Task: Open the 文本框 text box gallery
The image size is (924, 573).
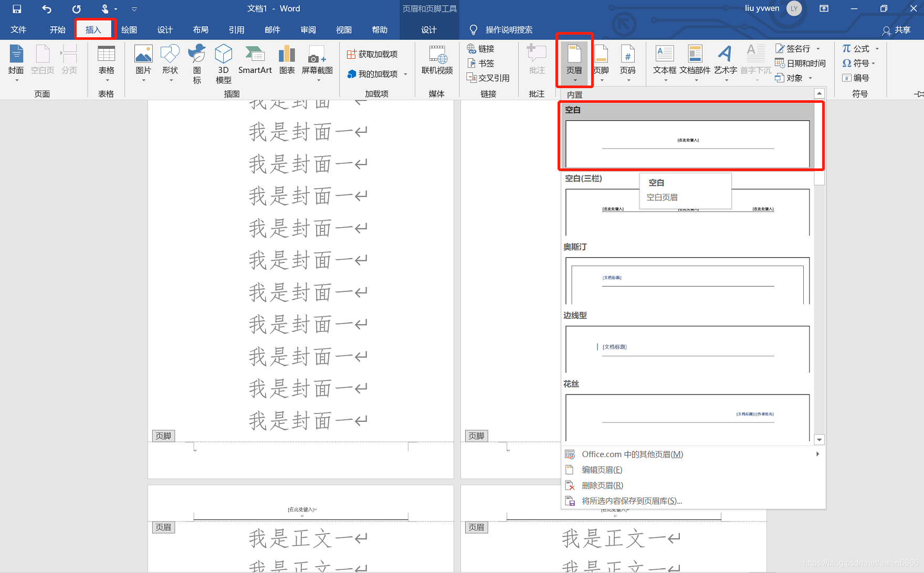Action: click(665, 63)
